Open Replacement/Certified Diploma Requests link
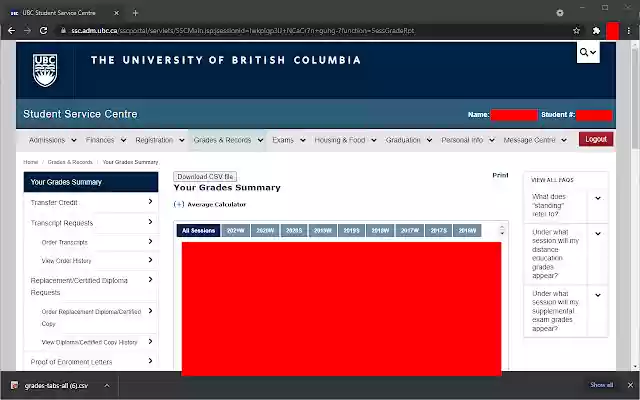The image size is (640, 400). [x=91, y=286]
